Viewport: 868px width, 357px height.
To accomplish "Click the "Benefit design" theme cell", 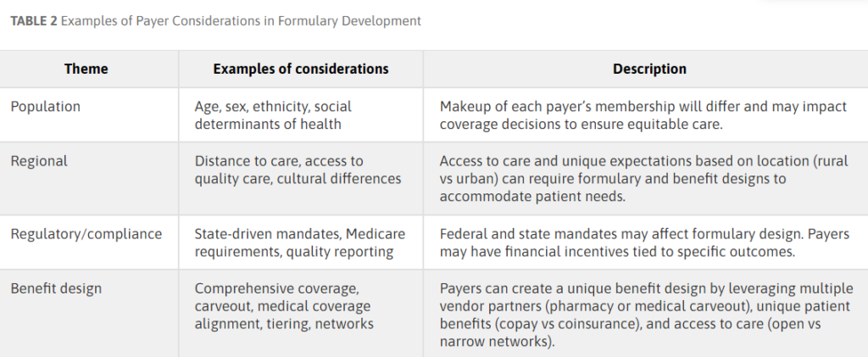I will [56, 288].
